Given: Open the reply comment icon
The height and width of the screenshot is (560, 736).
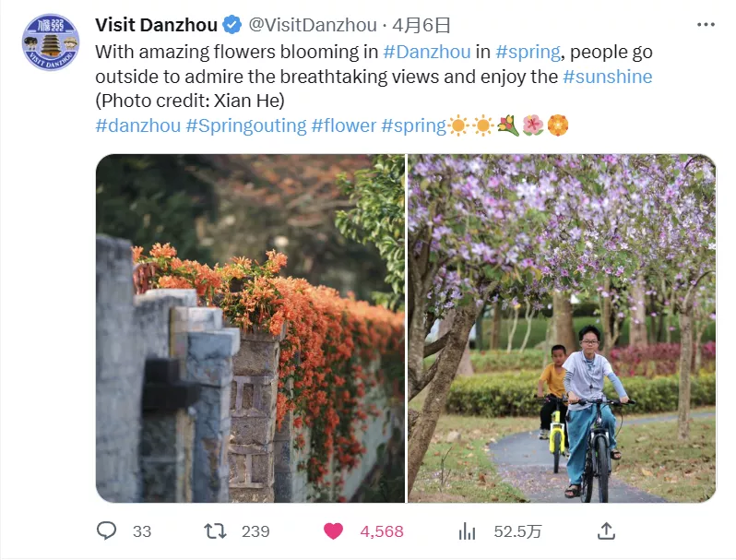Looking at the screenshot, I should [106, 530].
